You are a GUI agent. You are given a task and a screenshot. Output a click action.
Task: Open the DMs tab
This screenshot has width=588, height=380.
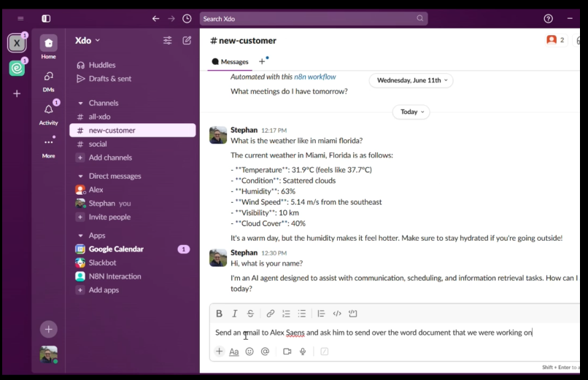click(x=48, y=81)
